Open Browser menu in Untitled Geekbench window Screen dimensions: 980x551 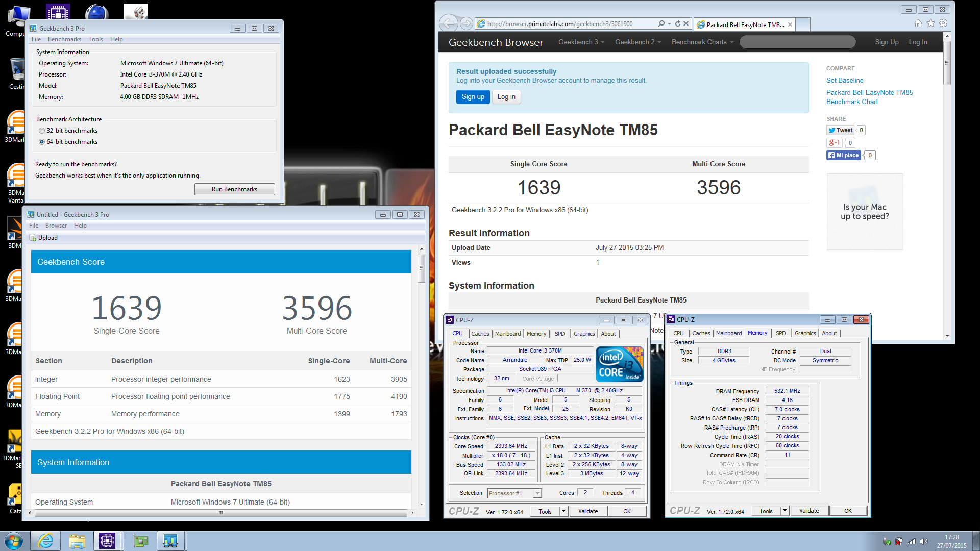[x=56, y=226]
